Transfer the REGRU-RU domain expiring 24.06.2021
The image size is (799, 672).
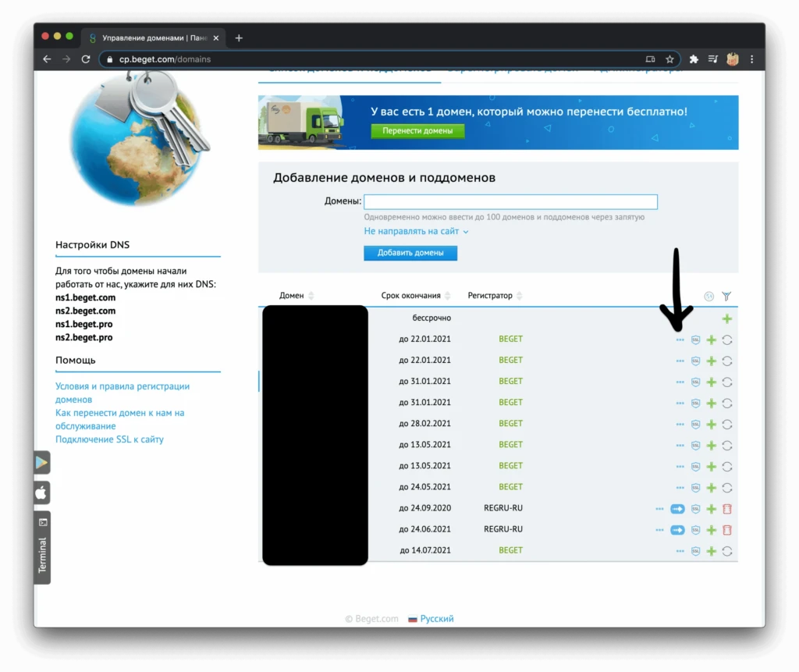point(677,530)
